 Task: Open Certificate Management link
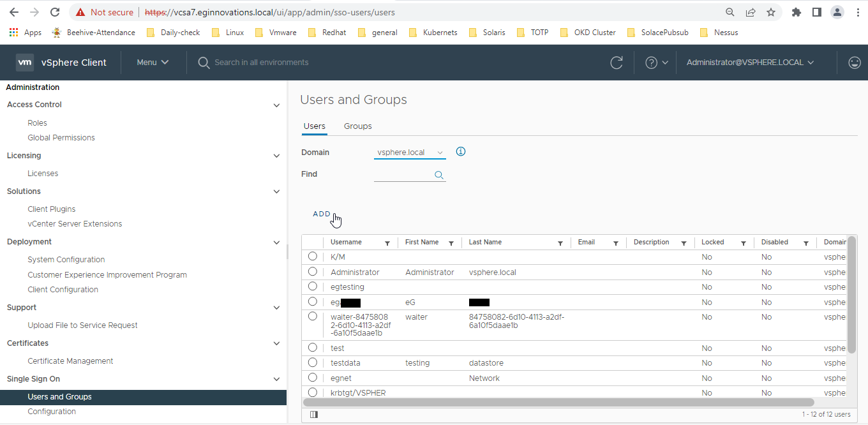coord(70,361)
